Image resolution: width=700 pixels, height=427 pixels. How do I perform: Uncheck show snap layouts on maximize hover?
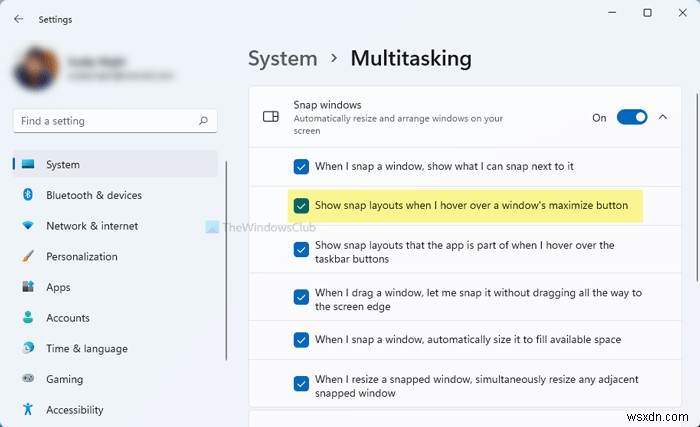(x=301, y=206)
